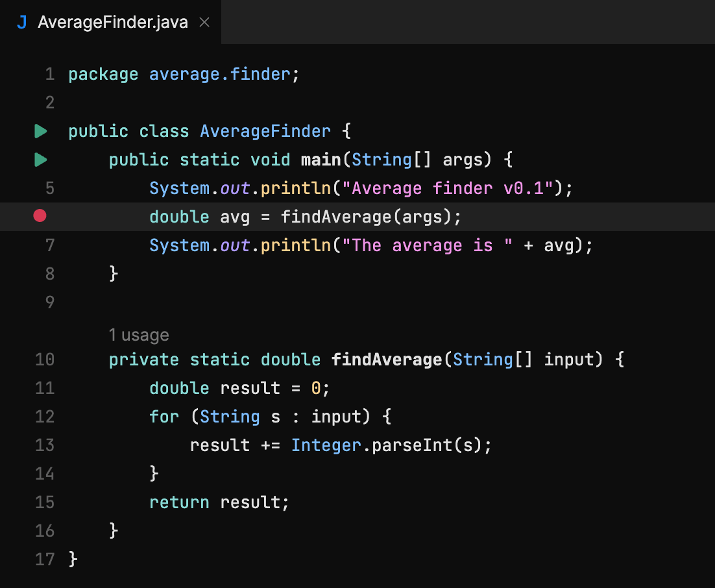Remove the breakpoint on the avg assignment line
This screenshot has height=588, width=715.
point(40,215)
